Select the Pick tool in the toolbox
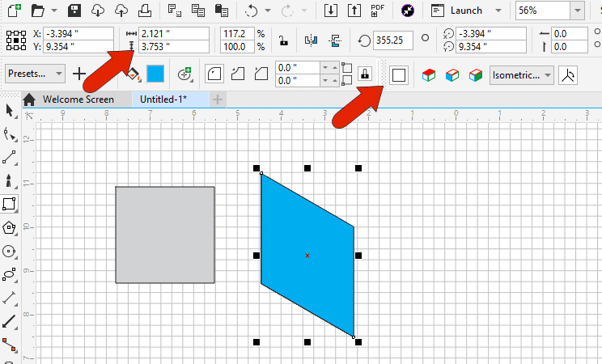The image size is (602, 364). [10, 110]
